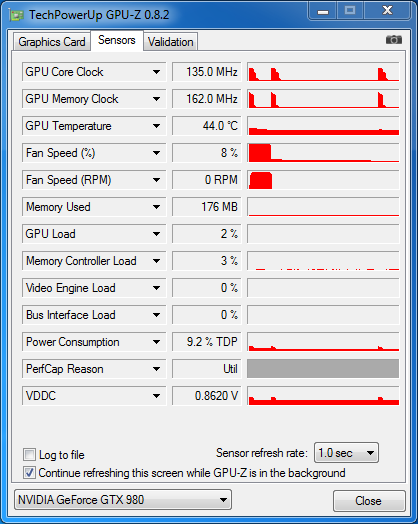Click the GPU Core Clock history graph
The width and height of the screenshot is (418, 524).
pyautogui.click(x=323, y=72)
